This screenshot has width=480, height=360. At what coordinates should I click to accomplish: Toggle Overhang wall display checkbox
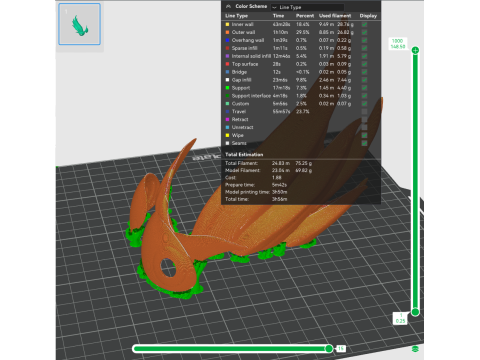tap(364, 40)
